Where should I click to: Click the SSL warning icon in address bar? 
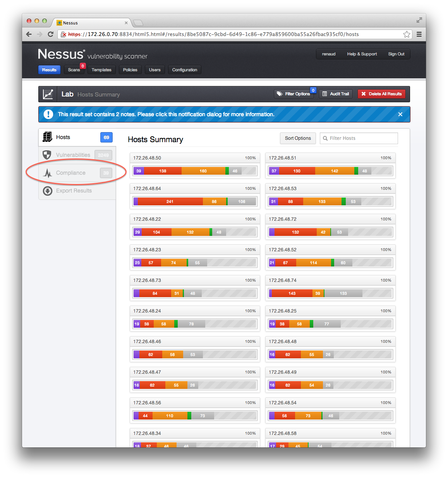point(64,34)
